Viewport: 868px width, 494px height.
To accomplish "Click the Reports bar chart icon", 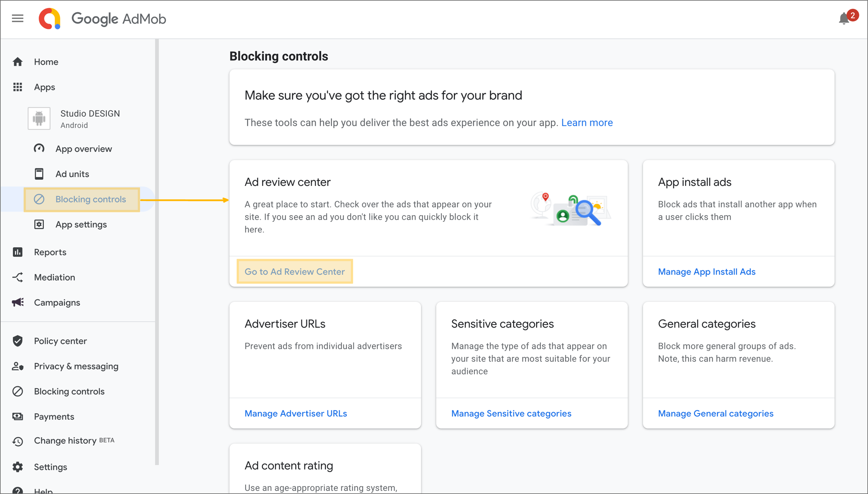I will [x=18, y=252].
